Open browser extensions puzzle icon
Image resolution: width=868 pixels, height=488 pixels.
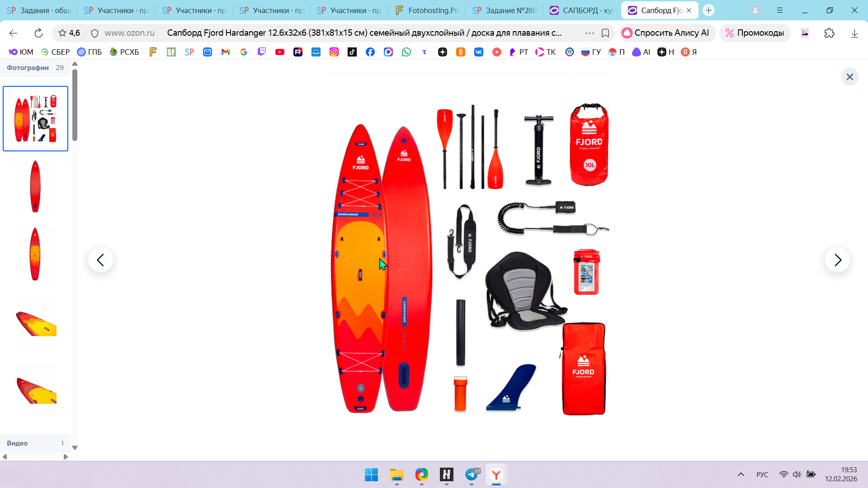(x=829, y=33)
